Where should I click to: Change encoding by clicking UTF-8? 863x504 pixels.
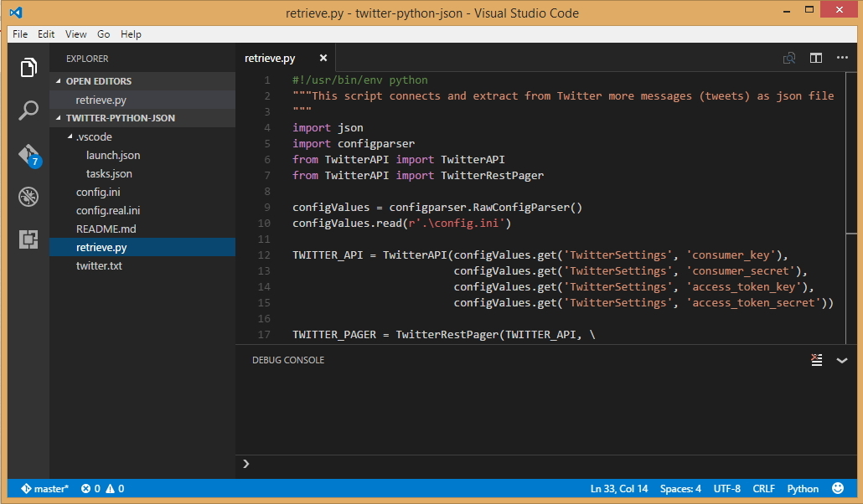(726, 488)
